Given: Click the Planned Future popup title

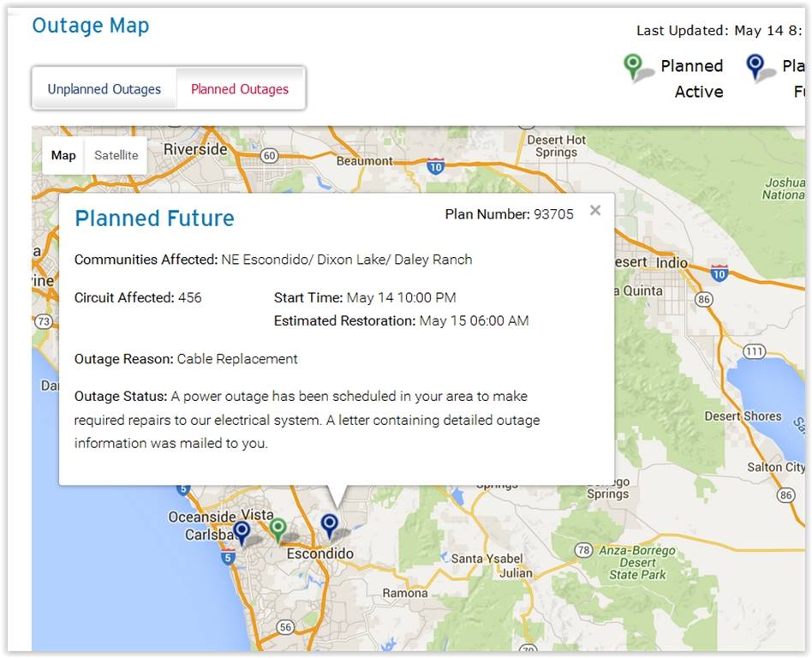Looking at the screenshot, I should point(154,218).
